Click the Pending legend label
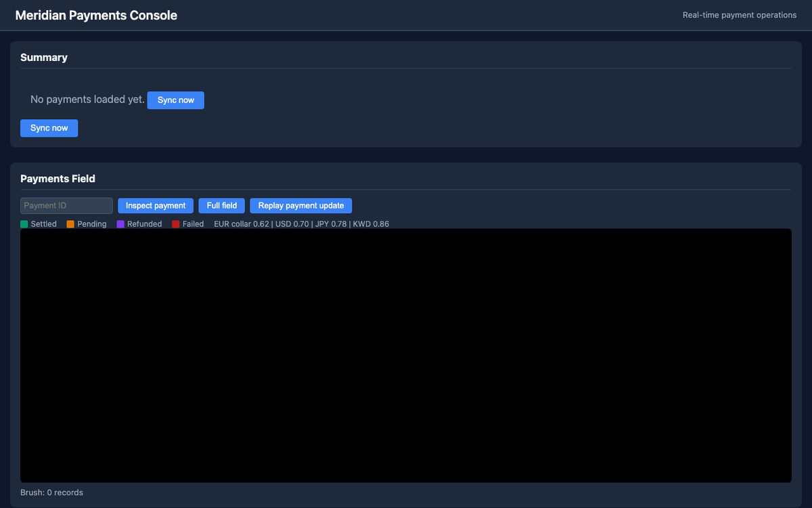The height and width of the screenshot is (508, 812). click(x=92, y=224)
